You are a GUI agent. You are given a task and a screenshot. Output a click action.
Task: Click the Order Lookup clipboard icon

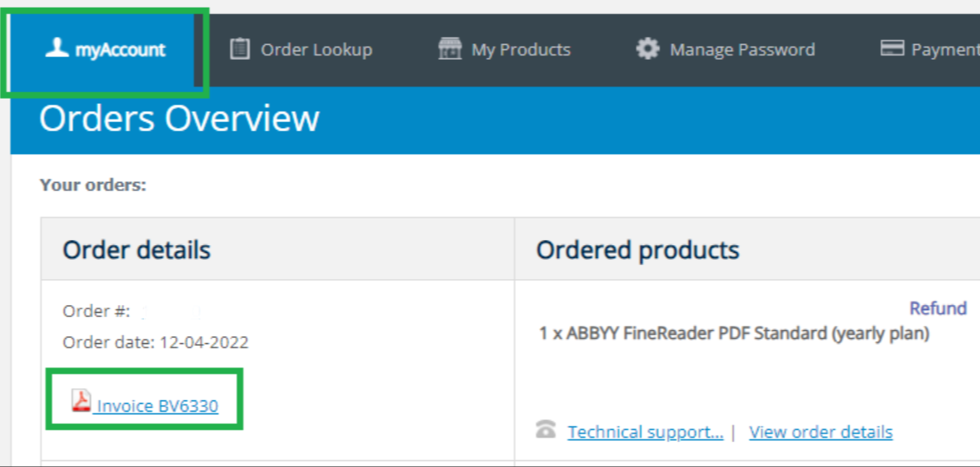pyautogui.click(x=239, y=49)
